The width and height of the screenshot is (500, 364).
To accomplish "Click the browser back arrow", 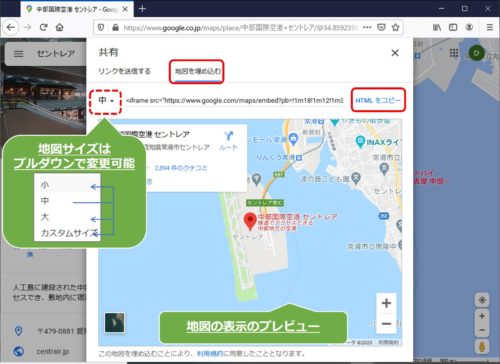I will click(11, 27).
